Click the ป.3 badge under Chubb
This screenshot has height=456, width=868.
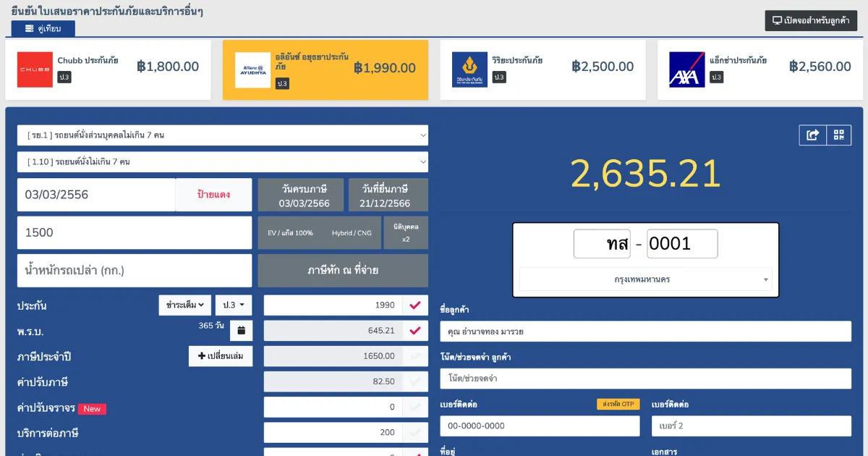point(64,77)
